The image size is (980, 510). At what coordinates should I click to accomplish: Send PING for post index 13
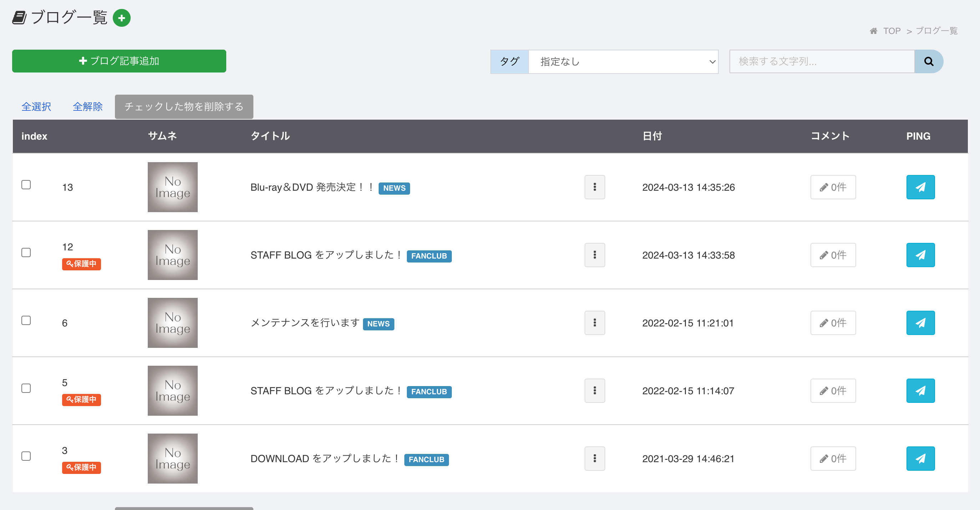[920, 187]
